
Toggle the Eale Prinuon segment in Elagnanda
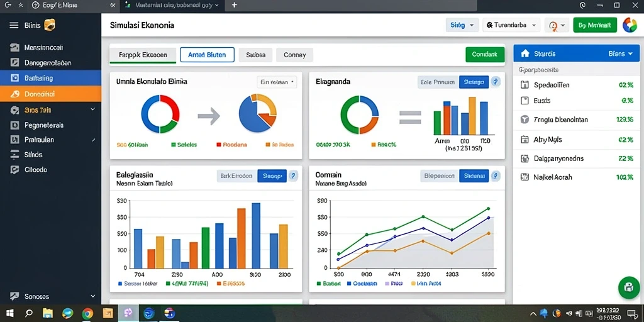click(x=438, y=82)
